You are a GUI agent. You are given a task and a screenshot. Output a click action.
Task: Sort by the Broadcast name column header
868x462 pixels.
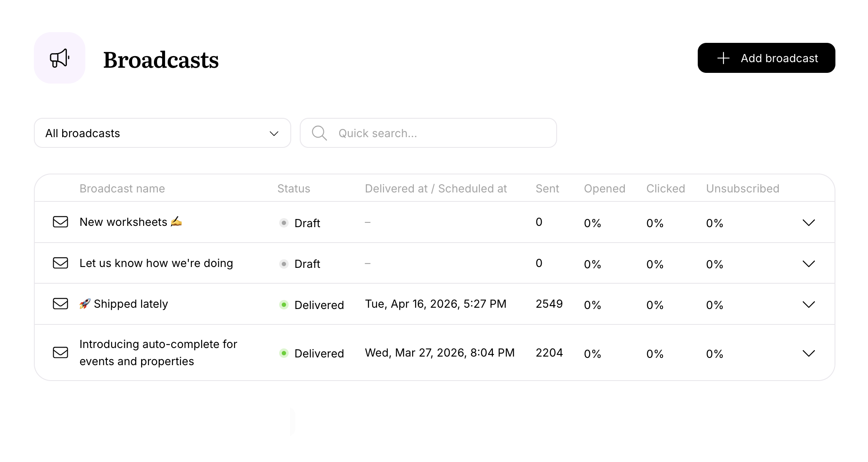[122, 188]
